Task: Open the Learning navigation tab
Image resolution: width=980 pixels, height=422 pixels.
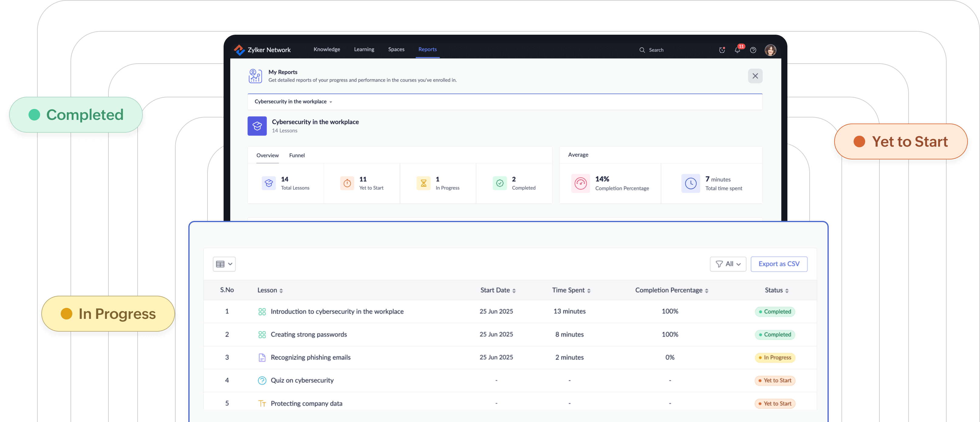Action: (364, 50)
